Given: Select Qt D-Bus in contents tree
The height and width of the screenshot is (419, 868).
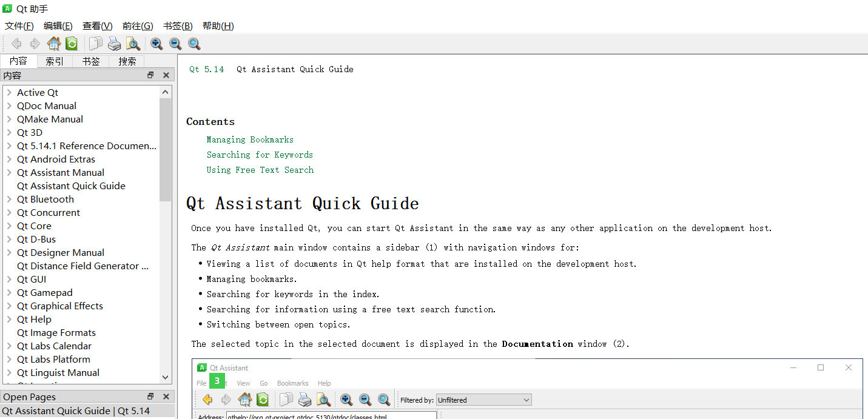Looking at the screenshot, I should coord(36,240).
